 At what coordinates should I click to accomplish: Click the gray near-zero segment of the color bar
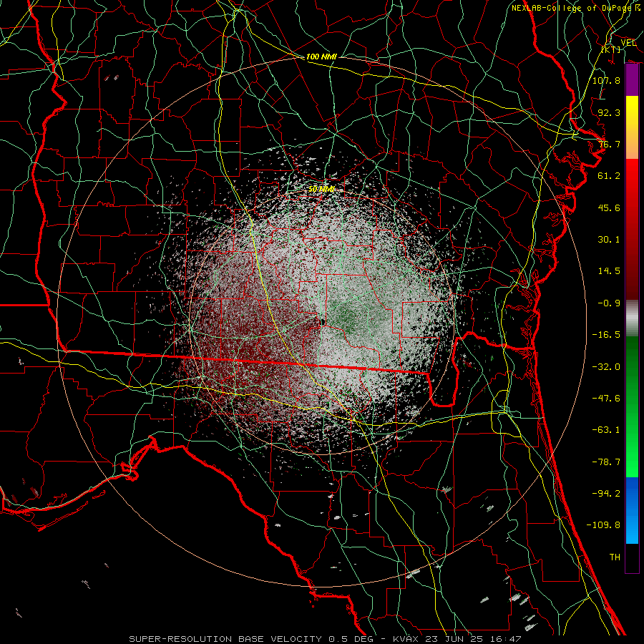tap(632, 318)
